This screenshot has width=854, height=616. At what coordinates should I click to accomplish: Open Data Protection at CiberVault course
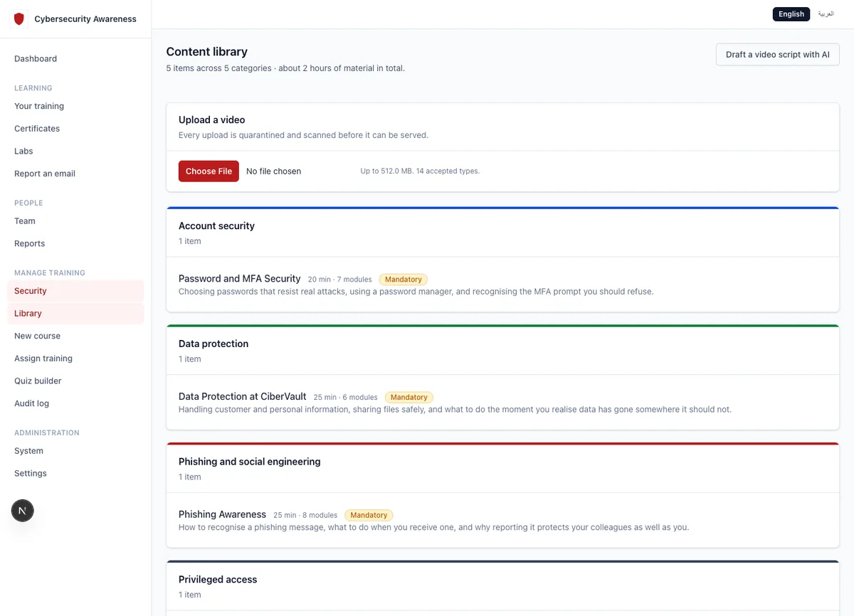(x=243, y=396)
